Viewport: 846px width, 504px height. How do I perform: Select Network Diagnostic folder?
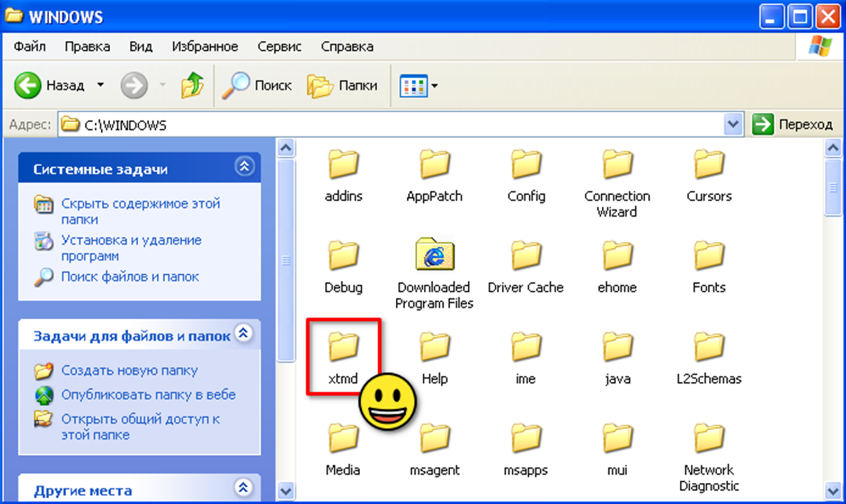pyautogui.click(x=709, y=457)
